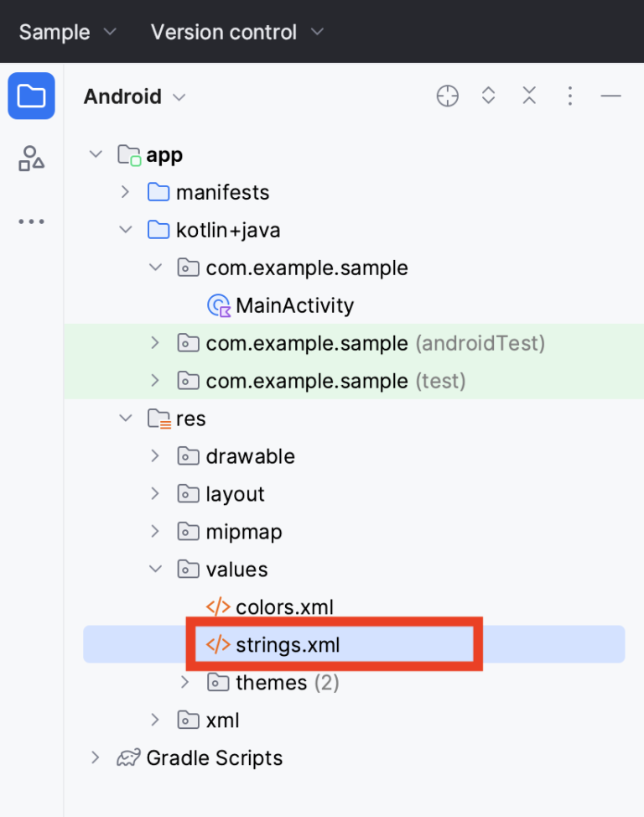
Task: Click the Select Opened File crosshair icon
Action: 447,96
